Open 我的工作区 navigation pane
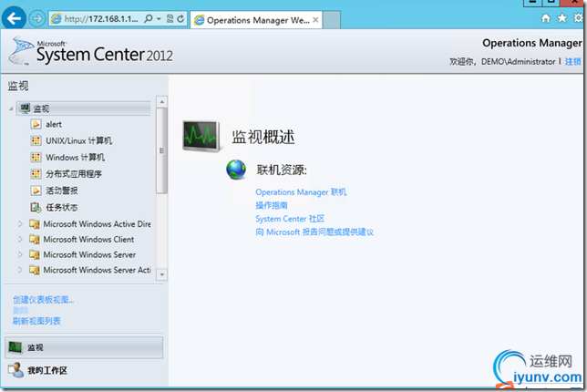Screen dimensions: 587x392 [84, 370]
